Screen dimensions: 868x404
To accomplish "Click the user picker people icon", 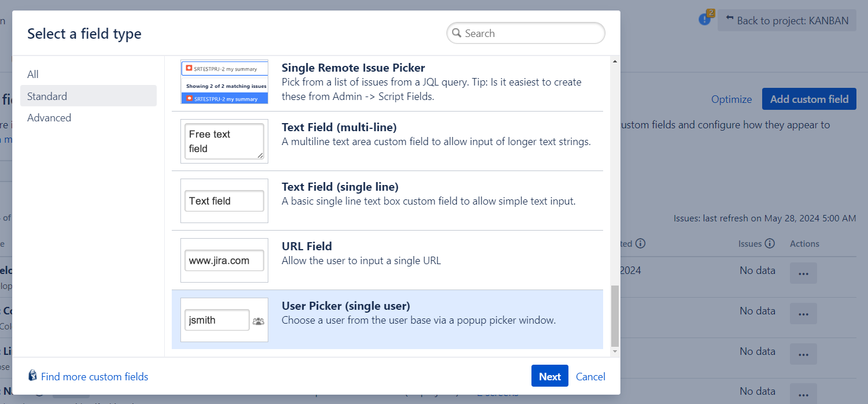I will [258, 321].
